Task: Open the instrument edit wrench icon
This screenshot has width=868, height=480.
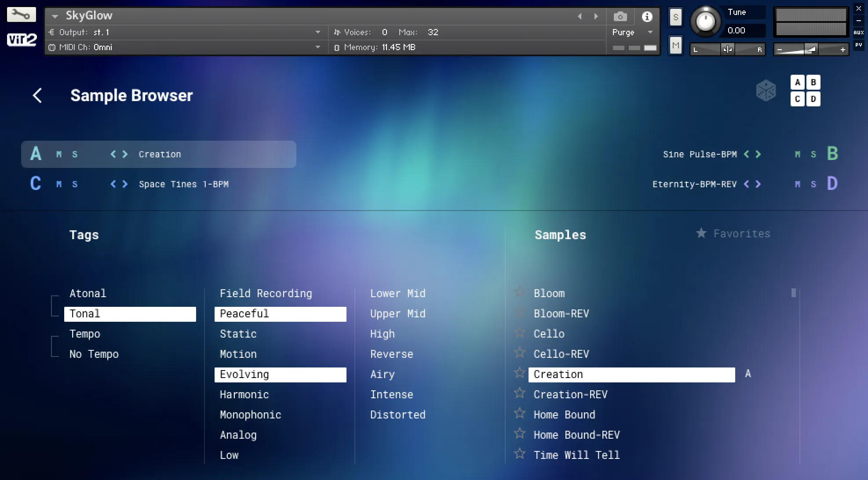Action: coord(21,15)
